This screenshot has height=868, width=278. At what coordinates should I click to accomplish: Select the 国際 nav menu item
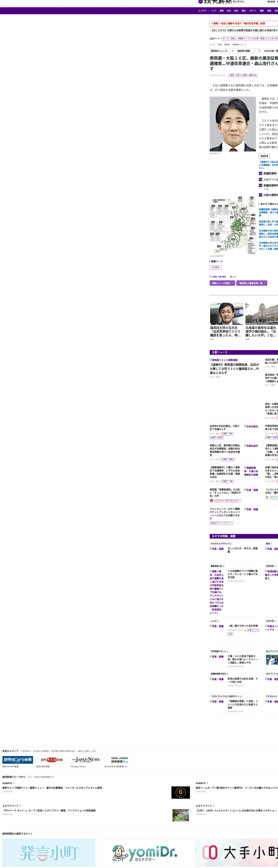[x=261, y=11]
